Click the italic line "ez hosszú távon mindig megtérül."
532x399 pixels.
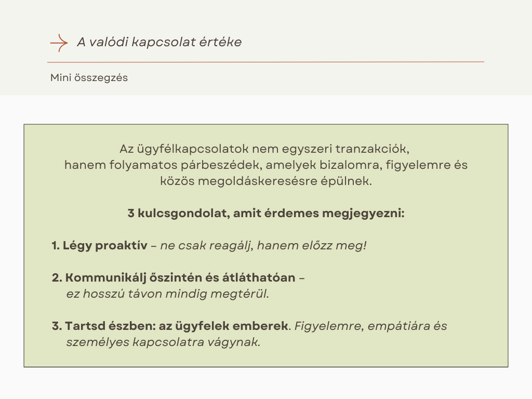(x=168, y=294)
